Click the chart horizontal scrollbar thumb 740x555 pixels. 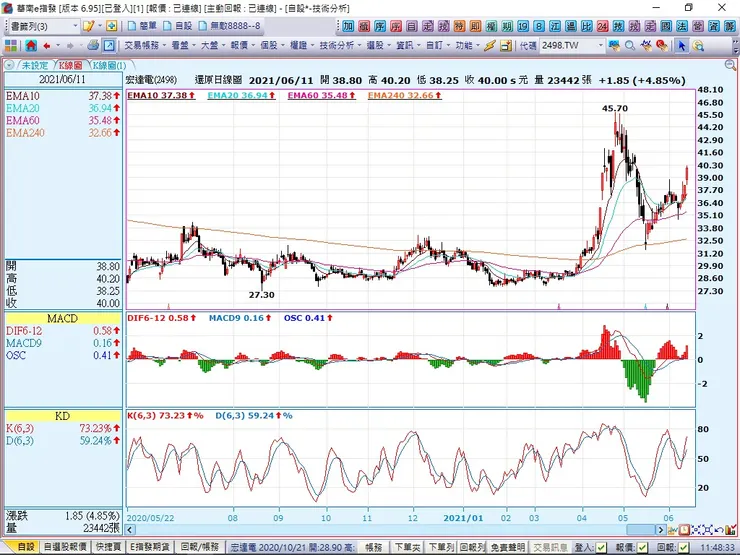[641, 530]
